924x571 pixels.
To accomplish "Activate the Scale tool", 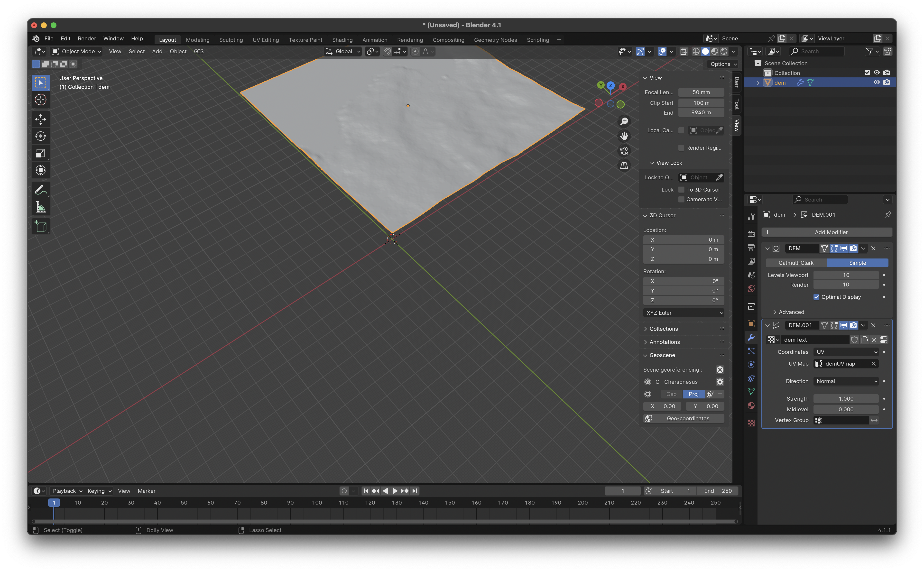I will tap(41, 153).
